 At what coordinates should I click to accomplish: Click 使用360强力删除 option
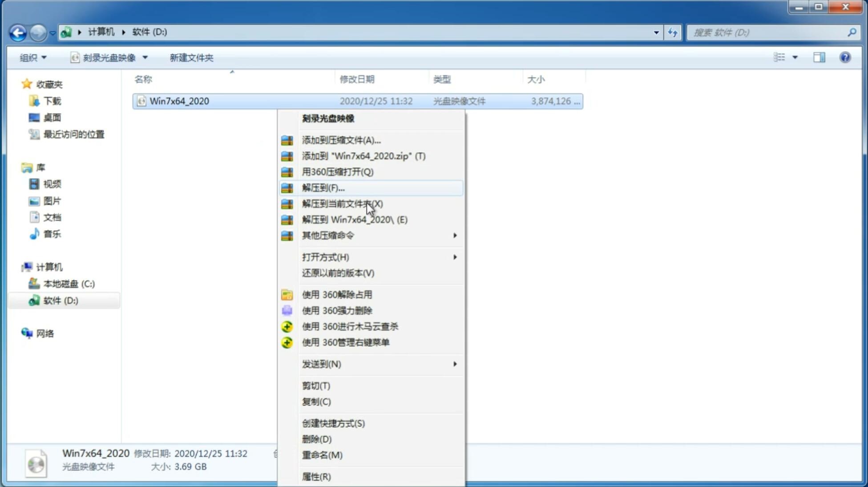click(x=337, y=310)
